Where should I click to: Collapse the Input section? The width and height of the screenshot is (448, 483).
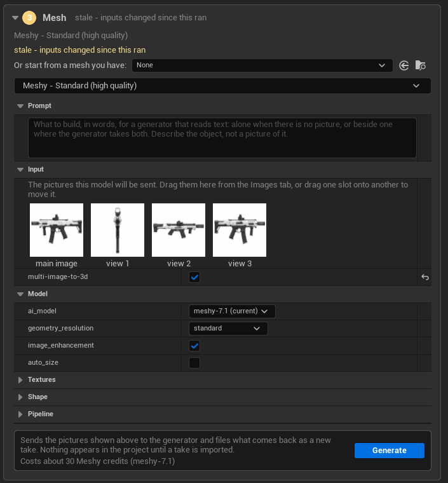[x=20, y=170]
